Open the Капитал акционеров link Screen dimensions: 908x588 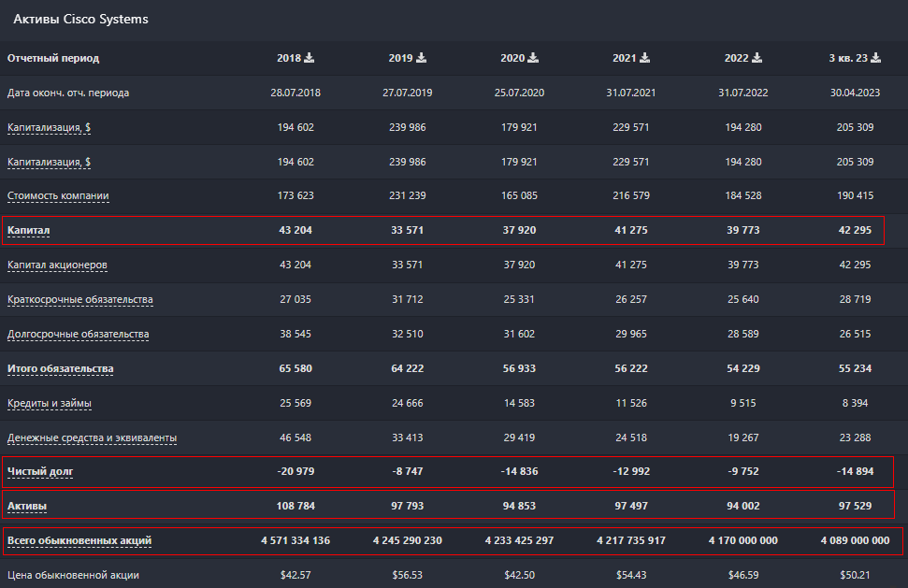click(57, 265)
